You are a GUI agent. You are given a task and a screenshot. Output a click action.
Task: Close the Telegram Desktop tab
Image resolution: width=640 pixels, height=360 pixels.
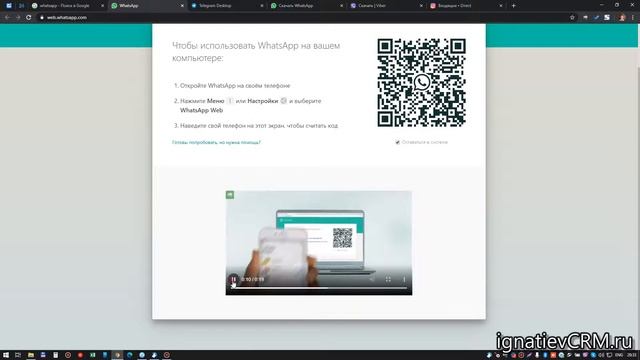[262, 6]
